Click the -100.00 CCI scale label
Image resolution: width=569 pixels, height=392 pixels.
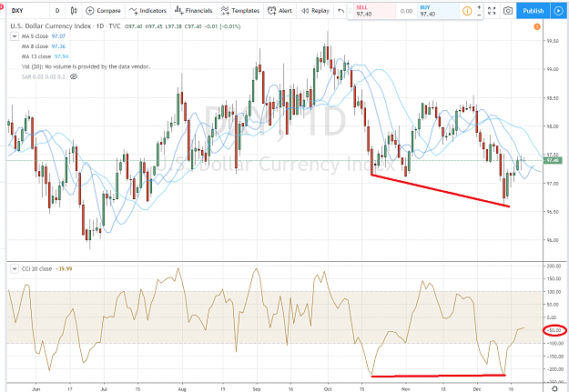(554, 343)
